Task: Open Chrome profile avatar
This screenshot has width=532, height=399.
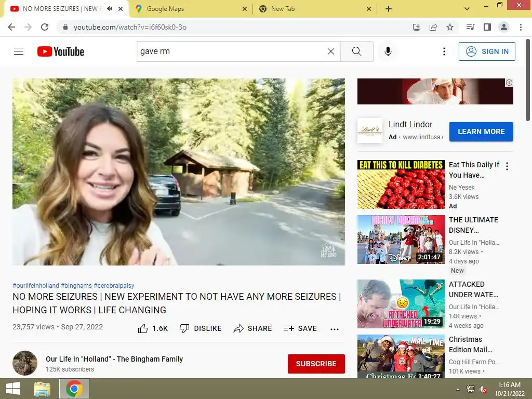Action: 504,27
